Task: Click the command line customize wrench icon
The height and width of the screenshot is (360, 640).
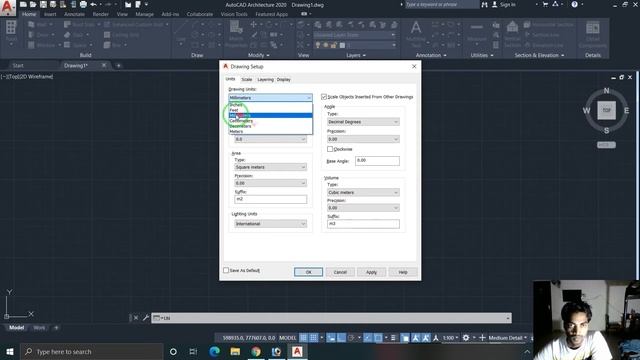Action: point(146,318)
